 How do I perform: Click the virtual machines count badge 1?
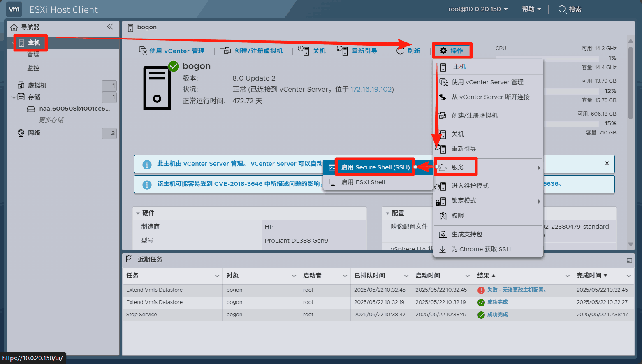point(109,86)
